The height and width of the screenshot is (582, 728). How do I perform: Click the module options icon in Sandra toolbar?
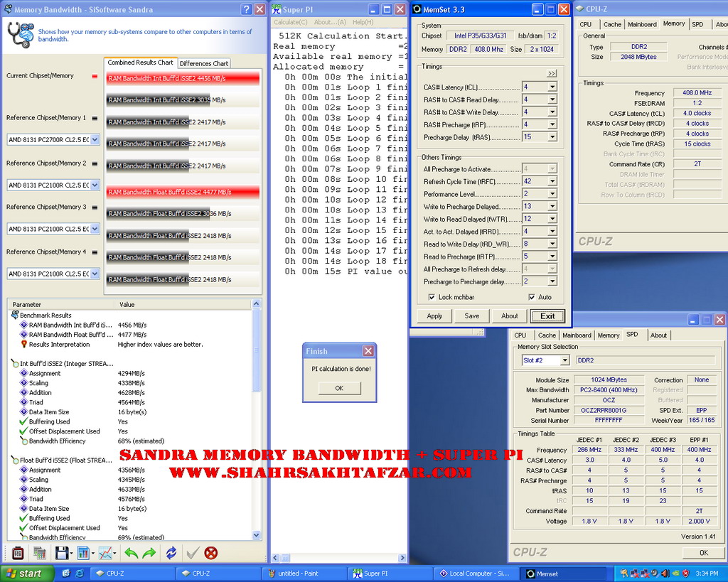pyautogui.click(x=18, y=553)
